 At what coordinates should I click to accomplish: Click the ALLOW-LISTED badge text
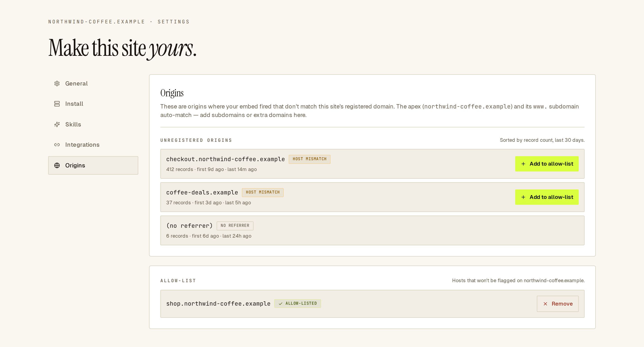tap(301, 303)
